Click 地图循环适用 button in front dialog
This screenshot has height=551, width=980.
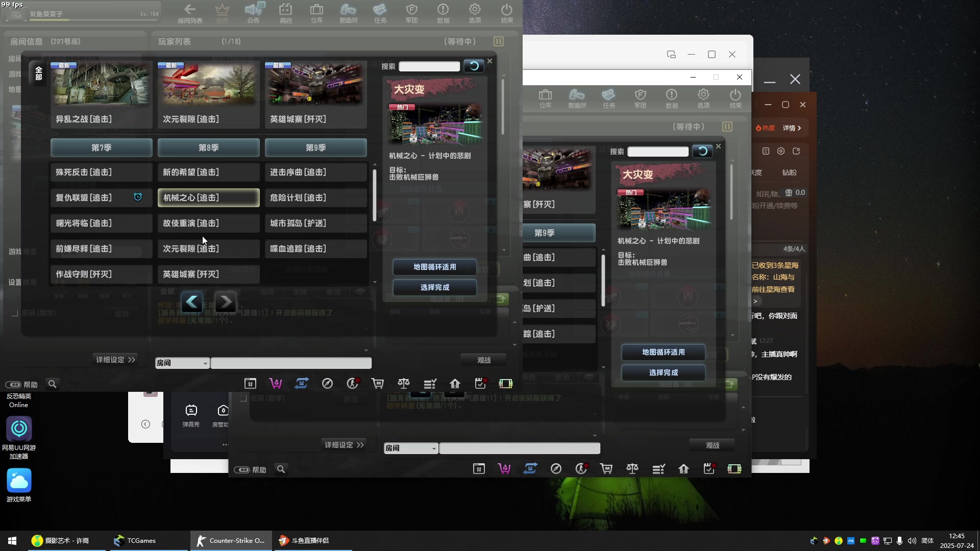click(x=434, y=267)
